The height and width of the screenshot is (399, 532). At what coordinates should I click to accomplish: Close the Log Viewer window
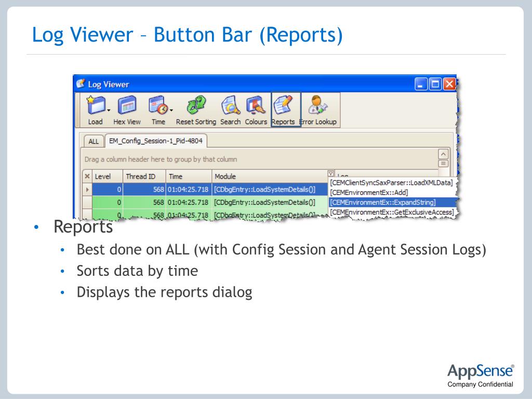tap(449, 84)
